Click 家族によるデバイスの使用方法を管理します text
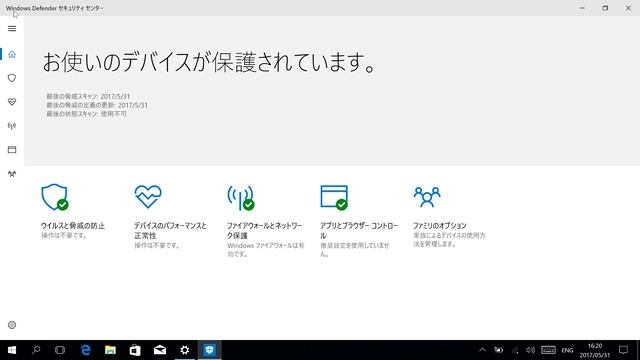The image size is (640, 360). click(x=449, y=240)
